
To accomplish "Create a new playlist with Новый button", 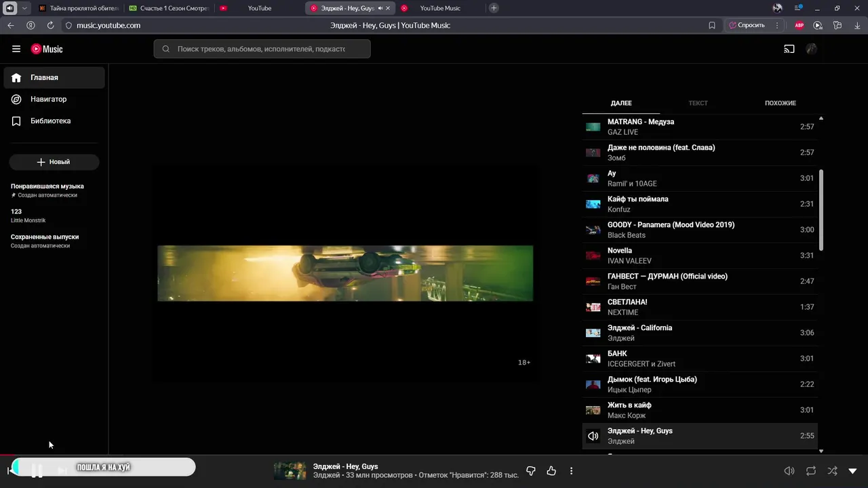I will 54,162.
